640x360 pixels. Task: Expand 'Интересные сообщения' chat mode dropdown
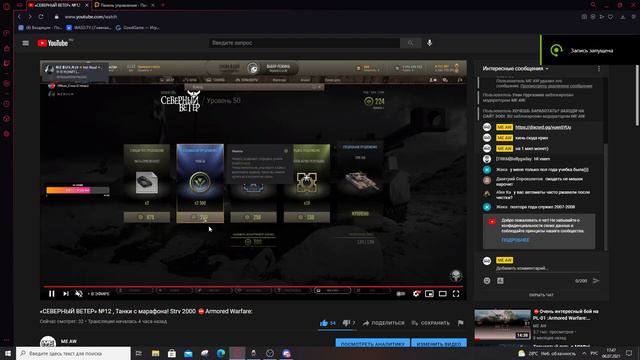tap(516, 69)
